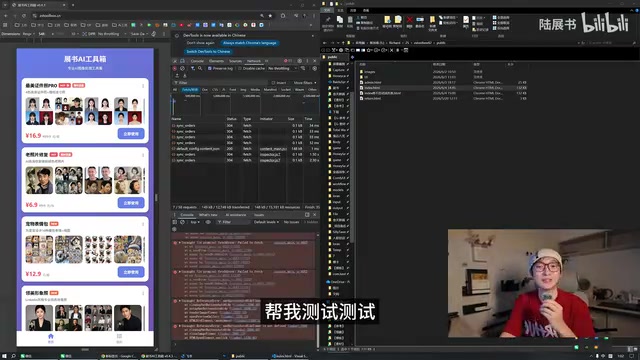The width and height of the screenshot is (640, 360).
Task: Expand the more DevTools tabs chevron
Action: pos(267,61)
